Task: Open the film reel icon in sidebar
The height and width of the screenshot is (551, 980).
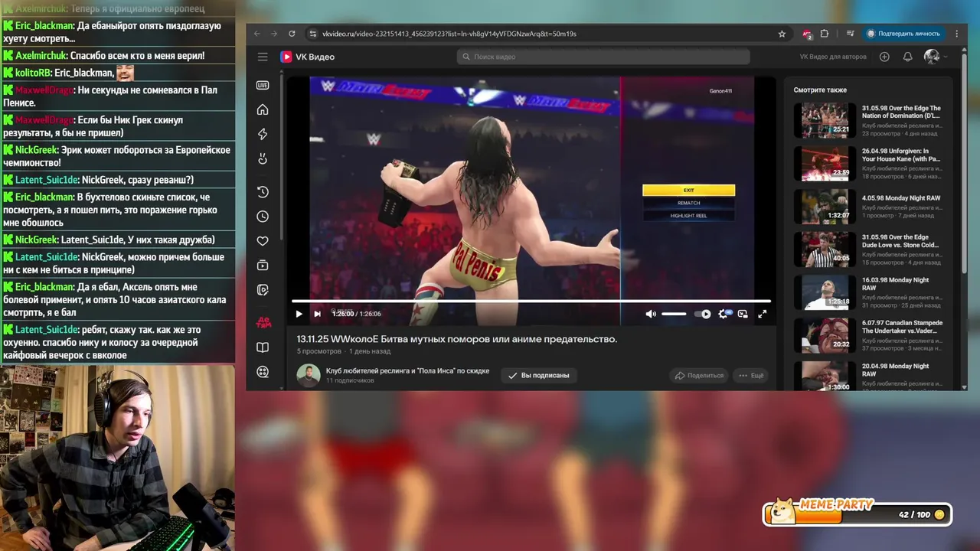Action: (x=263, y=372)
